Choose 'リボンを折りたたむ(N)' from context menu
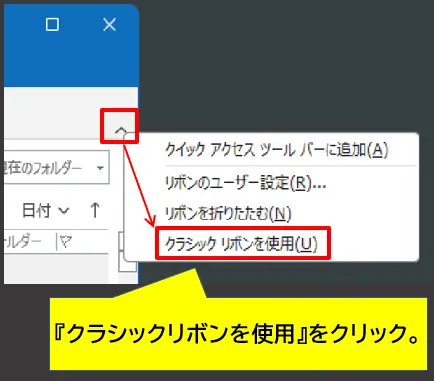434x381 pixels. (228, 214)
